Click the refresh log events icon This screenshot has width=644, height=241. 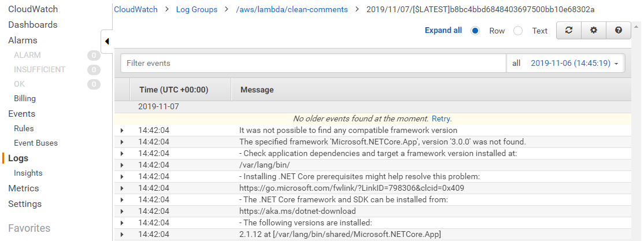pos(569,31)
